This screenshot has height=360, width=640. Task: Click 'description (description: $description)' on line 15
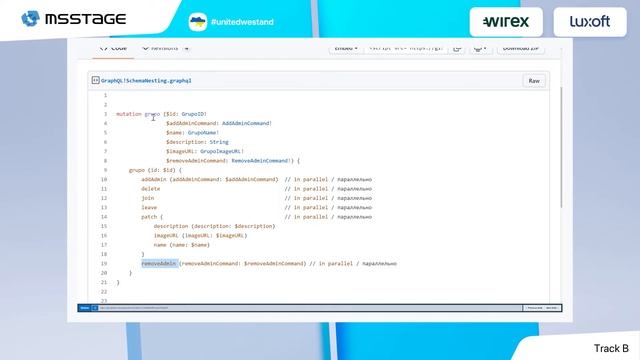[214, 226]
